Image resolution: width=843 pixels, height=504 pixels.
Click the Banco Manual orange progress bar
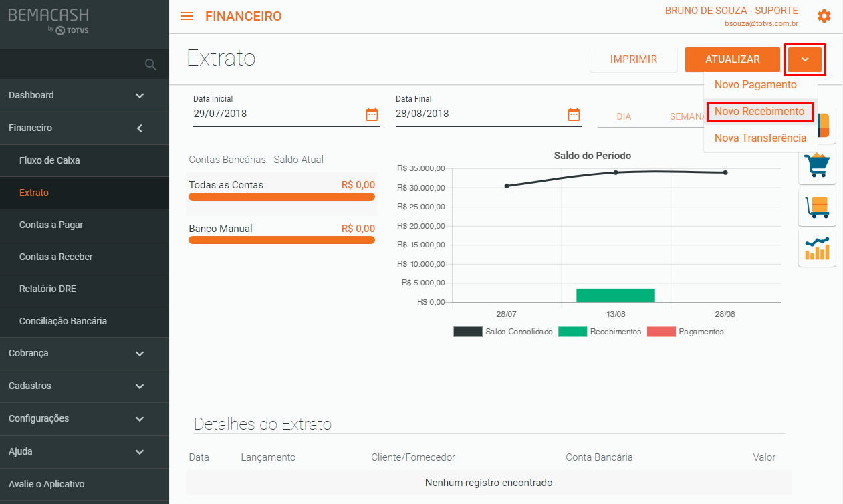[281, 240]
